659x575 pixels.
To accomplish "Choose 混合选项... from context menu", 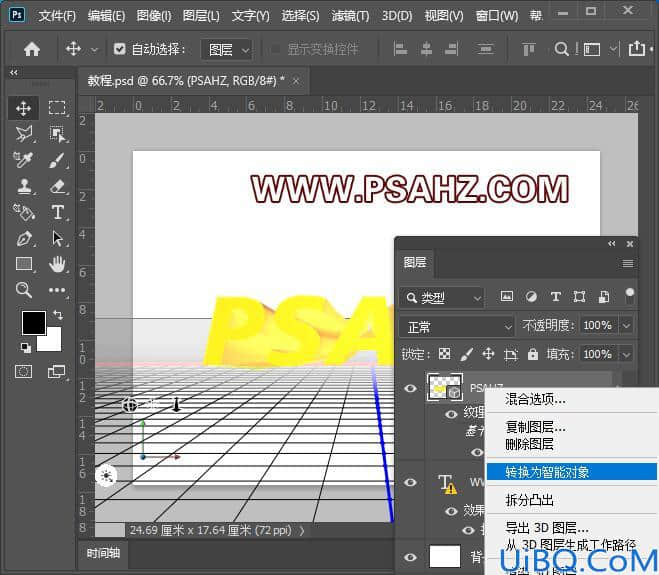I will click(x=535, y=399).
